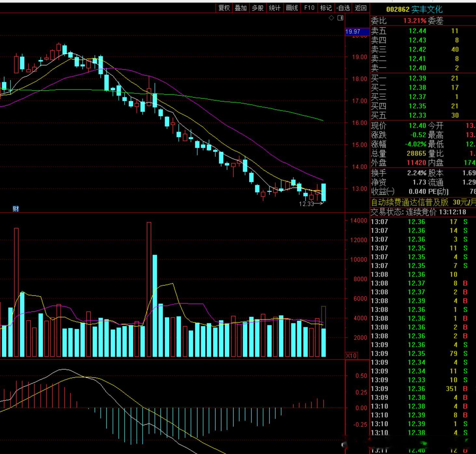Viewport: 476px width, 454px height.
Task: Open the 统计 statistics tool
Action: pos(275,8)
